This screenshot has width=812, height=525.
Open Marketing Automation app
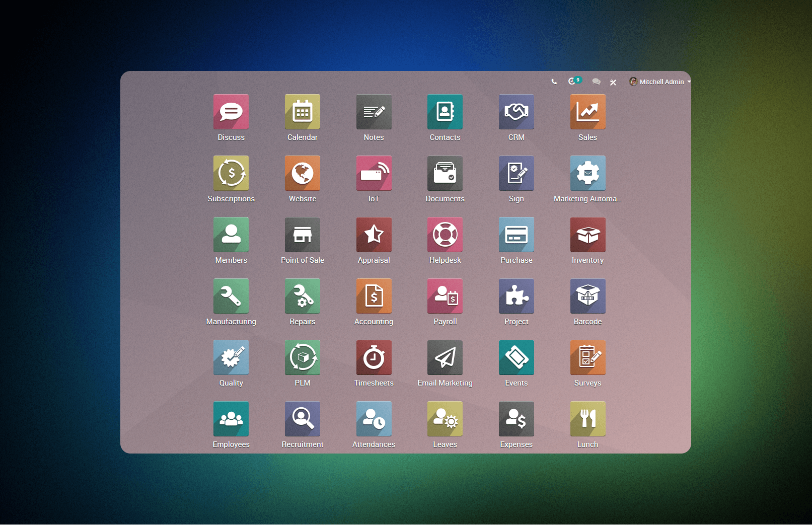(588, 173)
